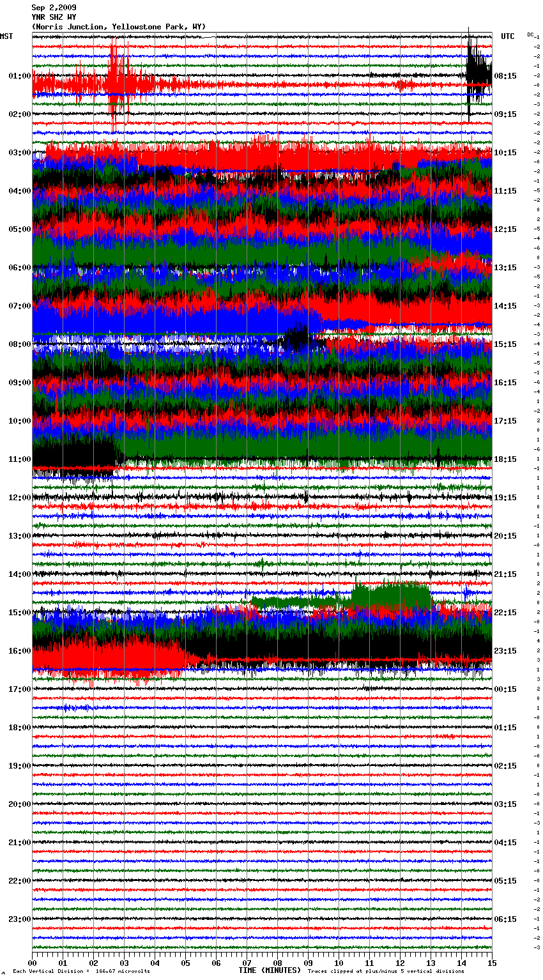Image resolution: width=543 pixels, height=980 pixels.
Task: Select the 14:00 MST time label
Action: coord(20,574)
